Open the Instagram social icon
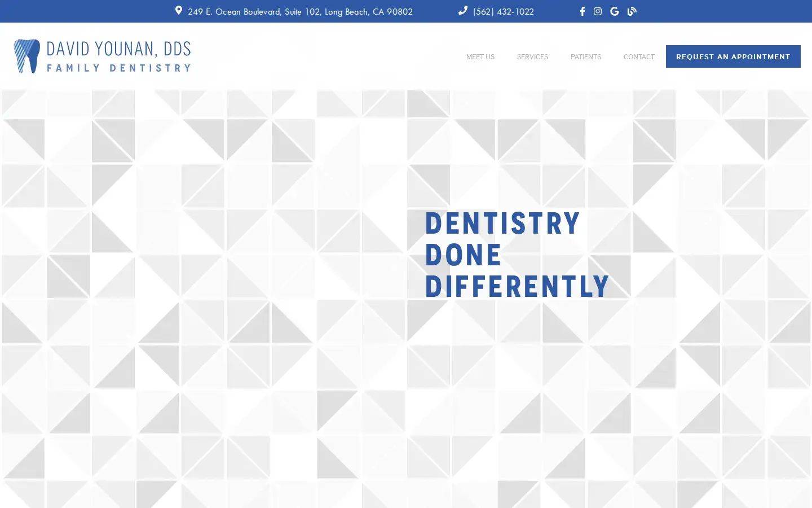The height and width of the screenshot is (508, 812). point(598,11)
